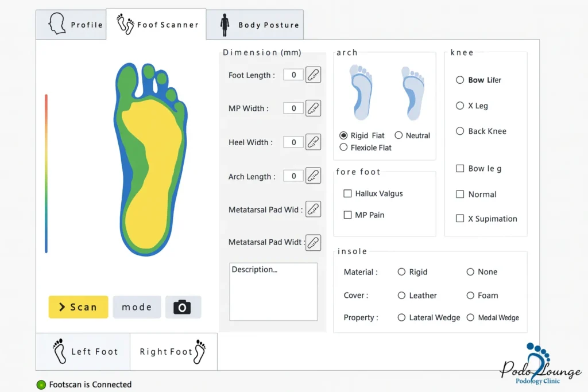Check the MP Pain checkbox

coord(347,215)
